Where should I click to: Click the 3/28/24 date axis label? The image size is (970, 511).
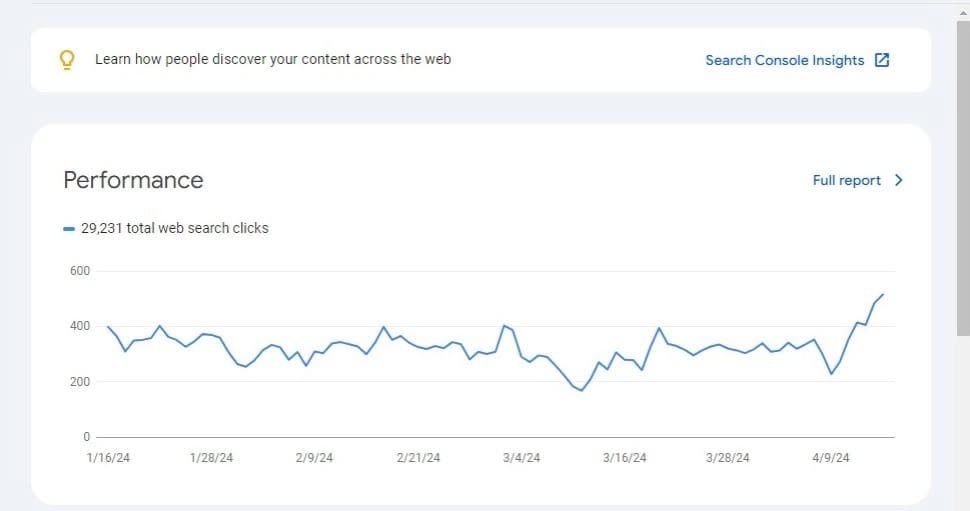[728, 458]
